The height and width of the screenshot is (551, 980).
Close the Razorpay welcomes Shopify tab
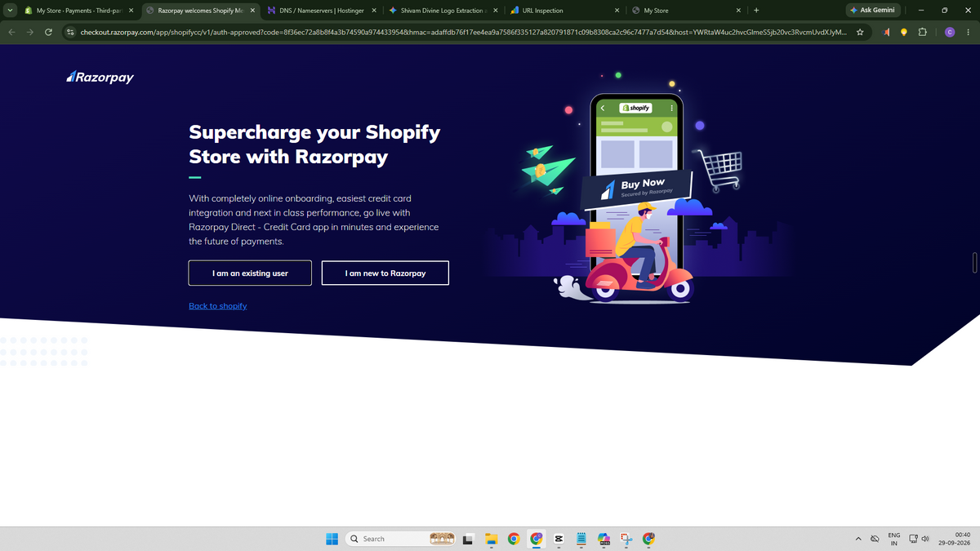click(x=252, y=11)
